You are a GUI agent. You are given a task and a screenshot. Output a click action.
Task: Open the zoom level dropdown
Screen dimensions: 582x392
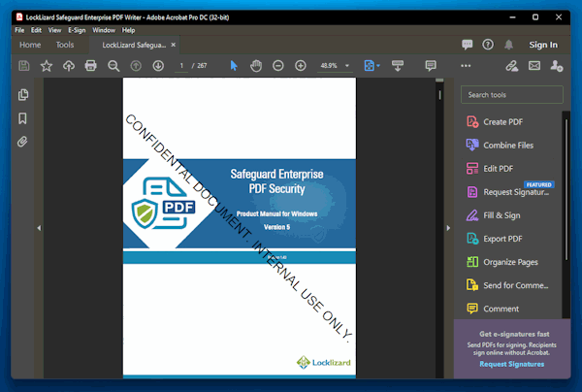coord(347,66)
